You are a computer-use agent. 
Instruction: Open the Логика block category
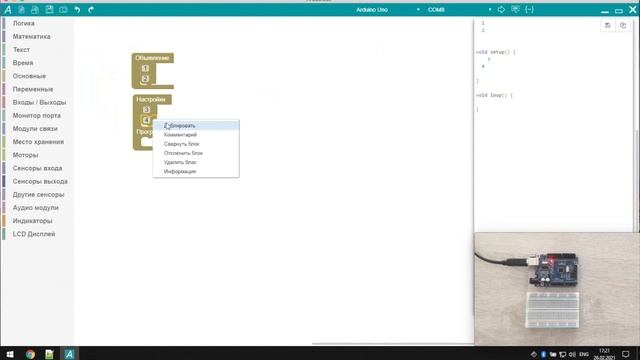(23, 23)
